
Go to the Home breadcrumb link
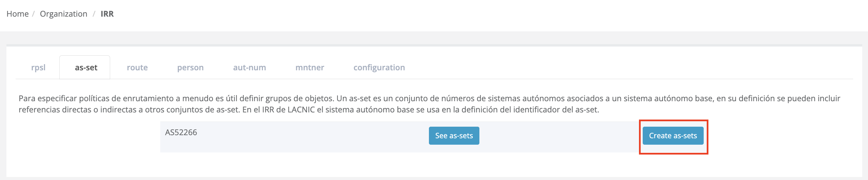[x=18, y=14]
